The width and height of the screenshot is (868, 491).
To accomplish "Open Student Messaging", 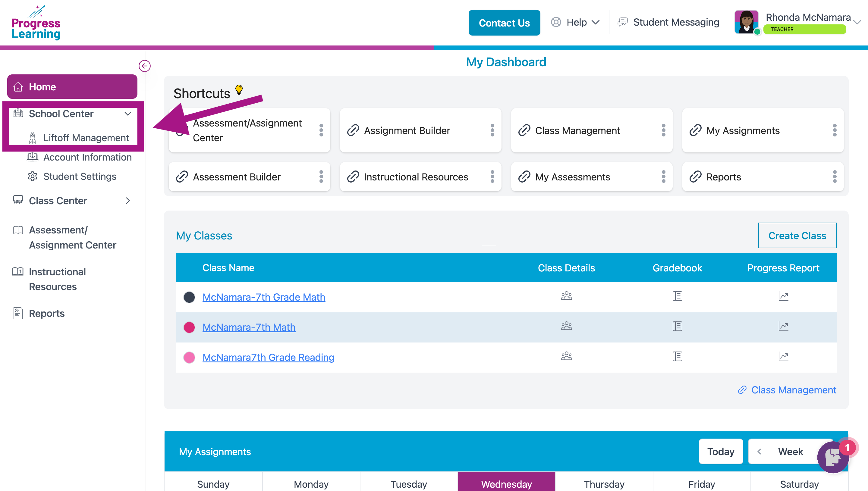I will click(x=668, y=22).
